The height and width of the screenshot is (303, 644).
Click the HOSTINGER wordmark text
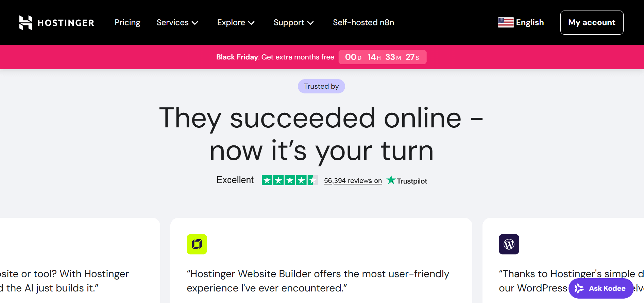point(66,23)
